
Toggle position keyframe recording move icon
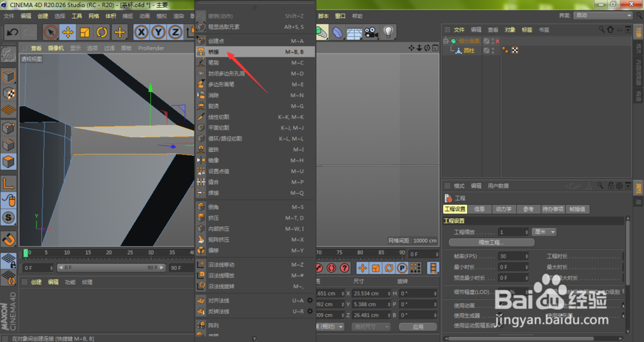point(362,268)
